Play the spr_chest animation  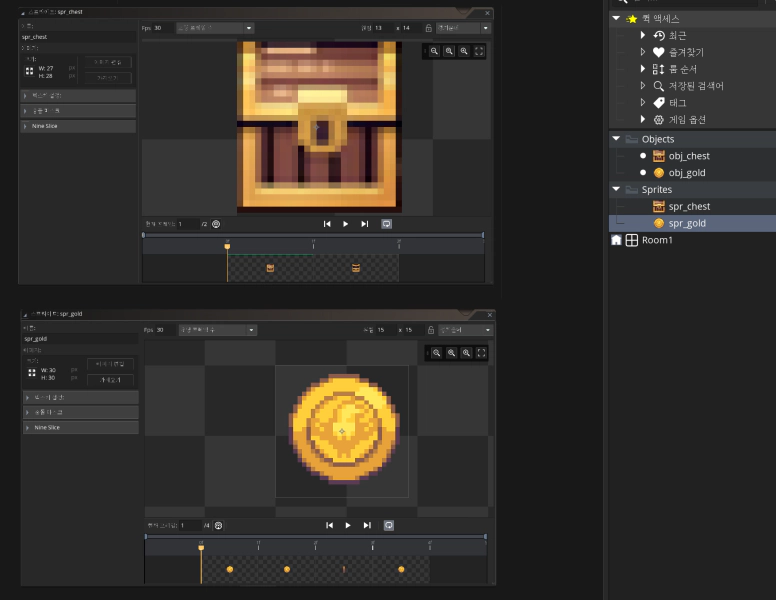coord(346,224)
